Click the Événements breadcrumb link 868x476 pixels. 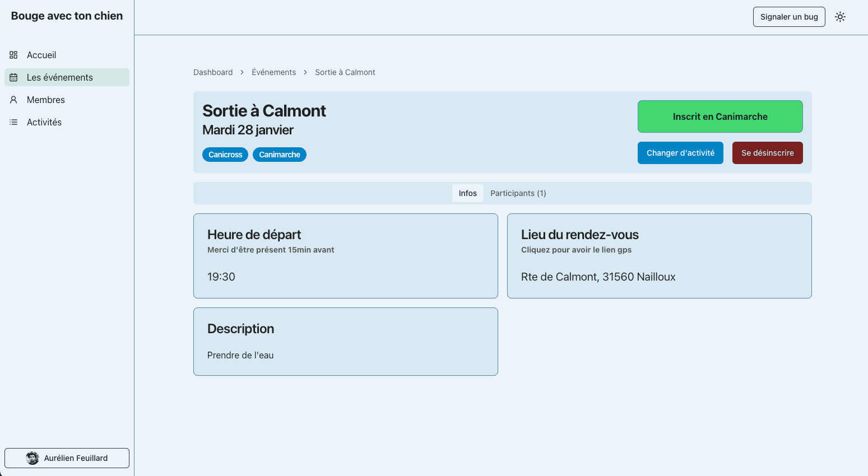274,72
